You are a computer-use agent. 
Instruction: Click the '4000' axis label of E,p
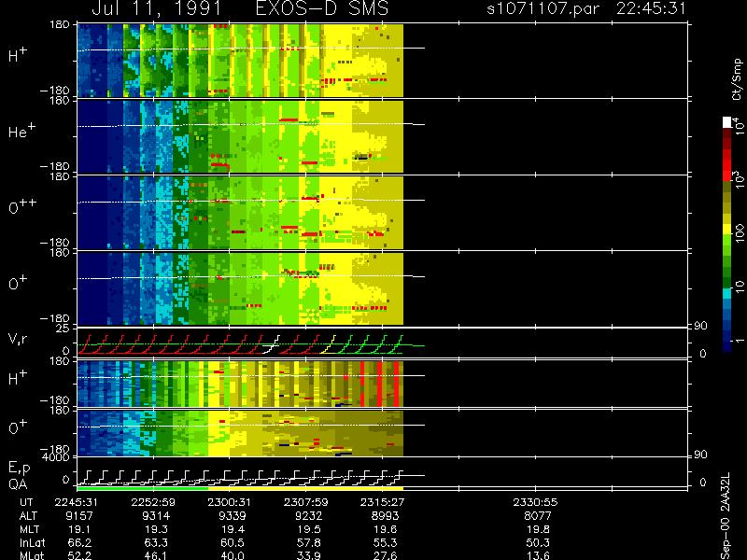[56, 457]
